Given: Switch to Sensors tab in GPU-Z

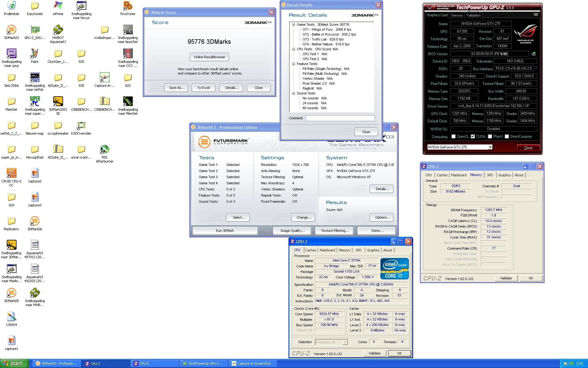Looking at the screenshot, I should [x=457, y=15].
